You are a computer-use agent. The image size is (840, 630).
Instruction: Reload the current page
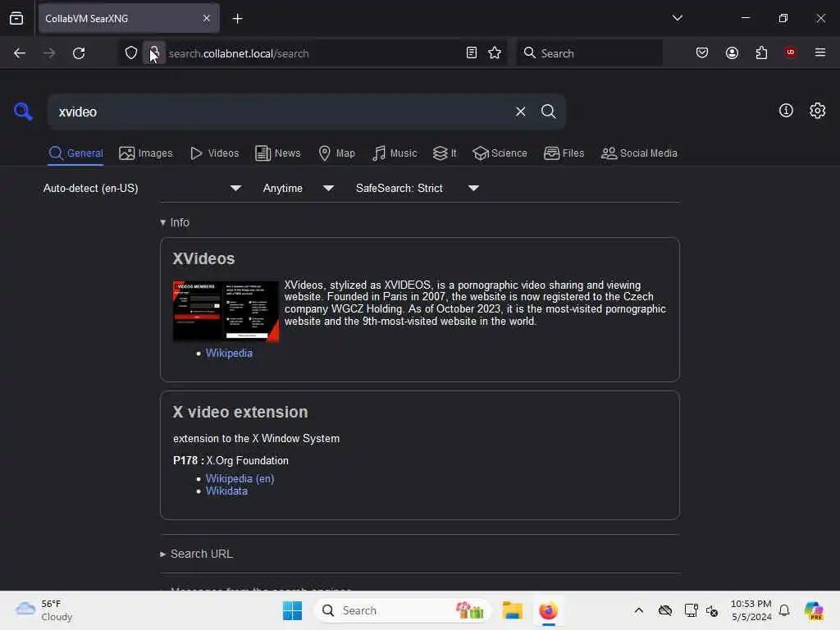pos(79,53)
